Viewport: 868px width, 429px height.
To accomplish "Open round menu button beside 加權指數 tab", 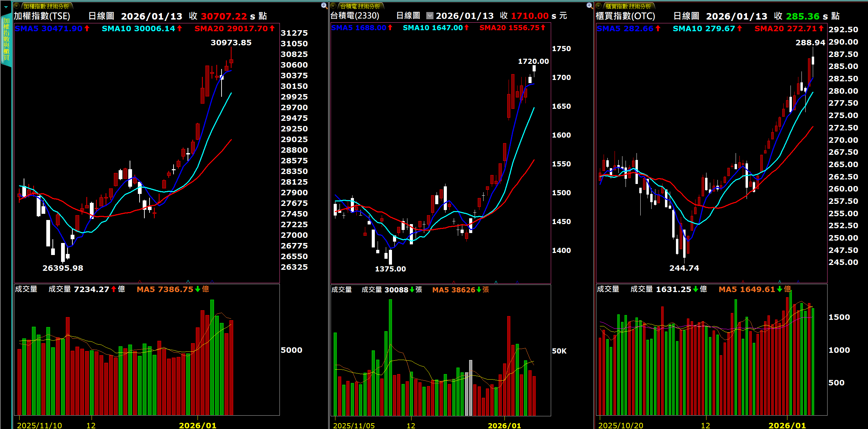I will click(17, 6).
